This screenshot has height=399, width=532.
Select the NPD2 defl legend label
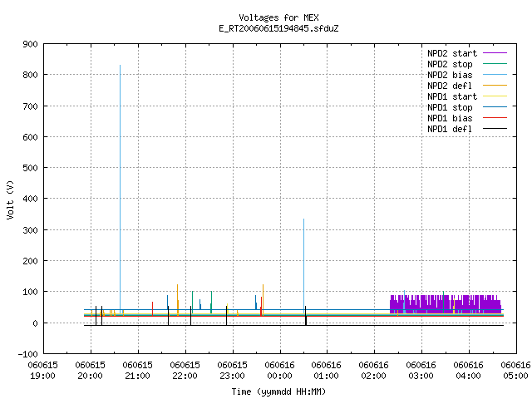point(450,86)
